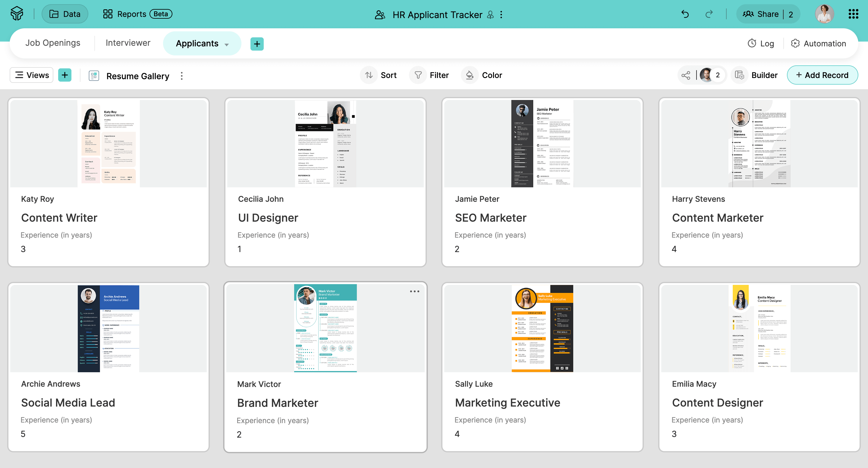Open Resume Gallery view options menu
868x468 pixels.
coord(182,76)
